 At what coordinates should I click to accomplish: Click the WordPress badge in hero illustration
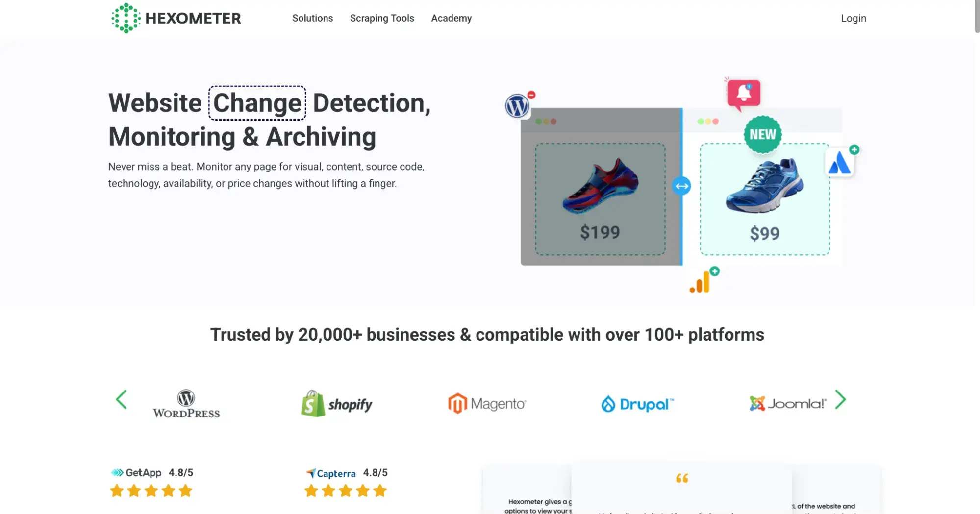(517, 105)
